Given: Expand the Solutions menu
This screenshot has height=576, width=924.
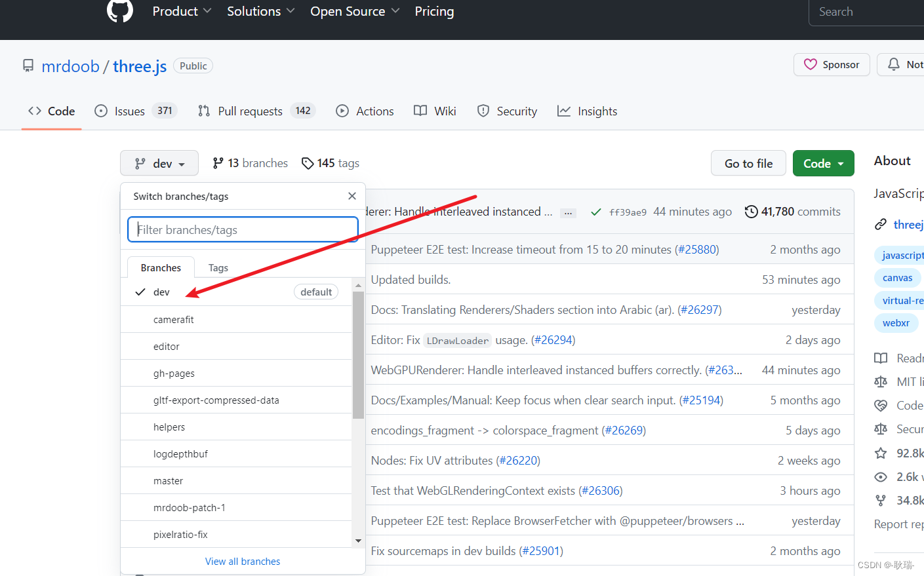Looking at the screenshot, I should coord(261,11).
